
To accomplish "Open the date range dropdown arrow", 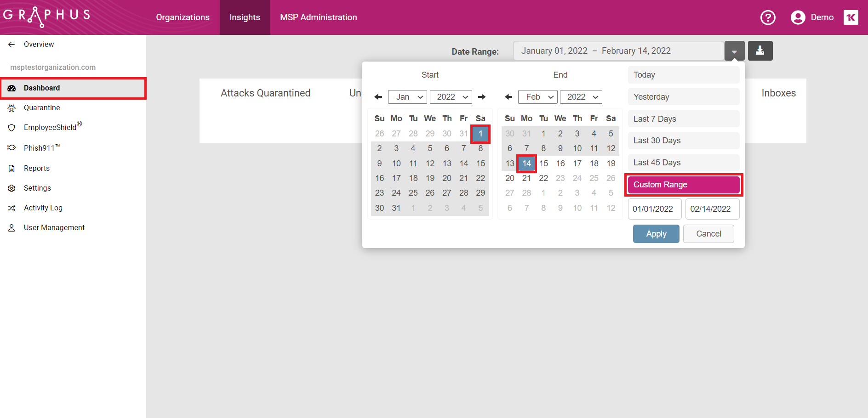I will [x=734, y=51].
